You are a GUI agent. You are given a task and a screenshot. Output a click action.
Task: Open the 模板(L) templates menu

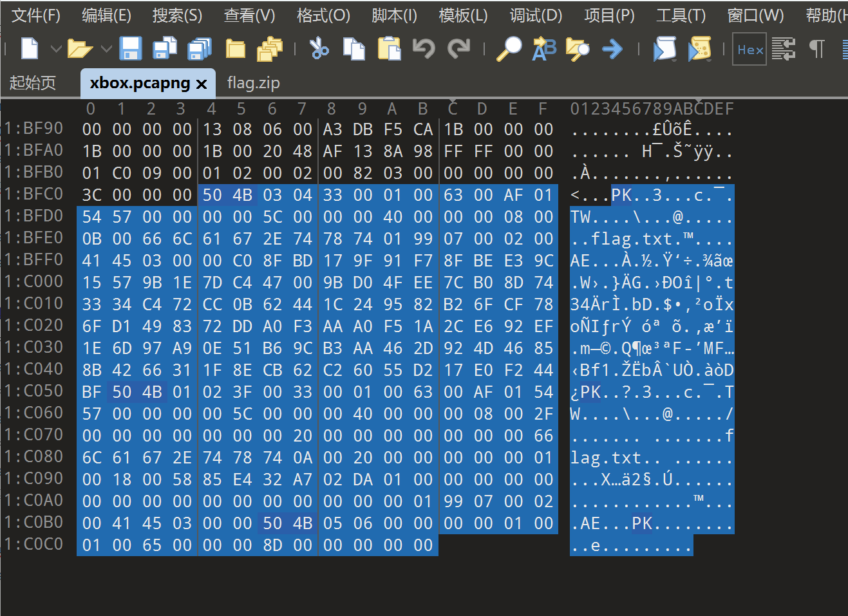462,15
